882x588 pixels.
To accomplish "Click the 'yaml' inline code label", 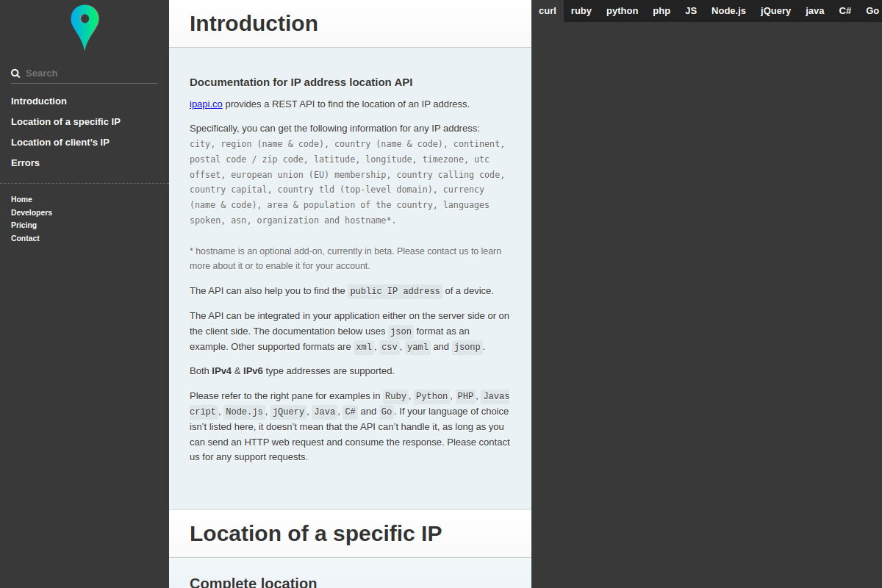I will coord(417,347).
